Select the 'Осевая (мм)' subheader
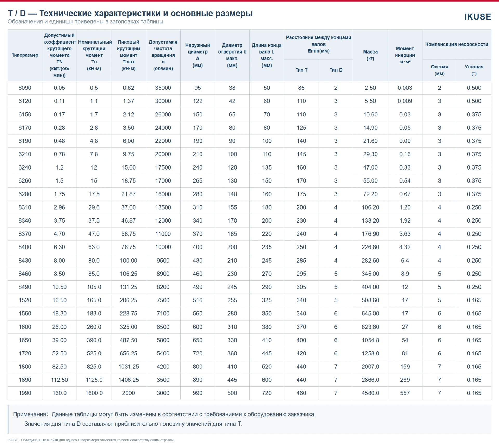This screenshot has width=499, height=448. (439, 70)
